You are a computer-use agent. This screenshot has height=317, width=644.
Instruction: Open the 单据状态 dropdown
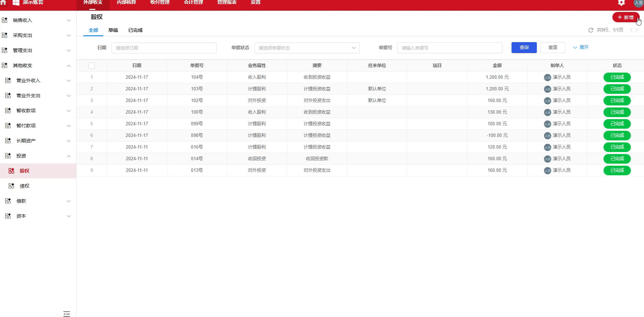tap(306, 48)
